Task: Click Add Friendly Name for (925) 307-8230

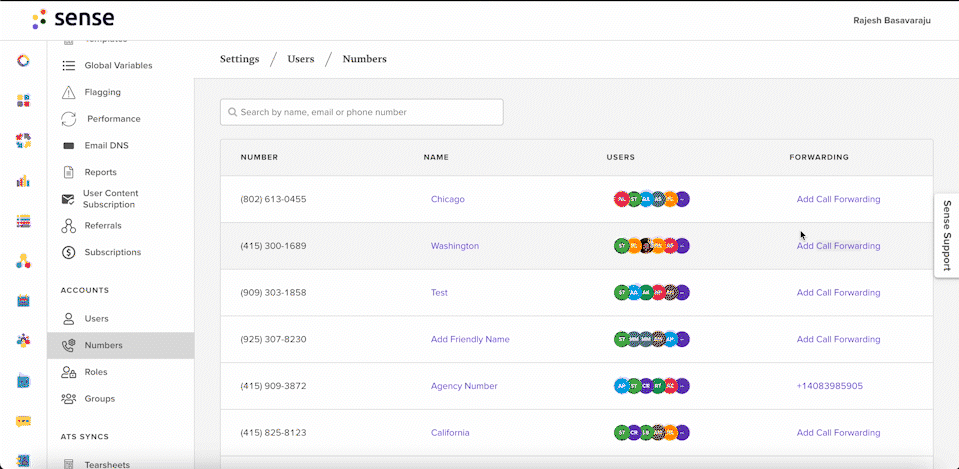Action: click(470, 339)
